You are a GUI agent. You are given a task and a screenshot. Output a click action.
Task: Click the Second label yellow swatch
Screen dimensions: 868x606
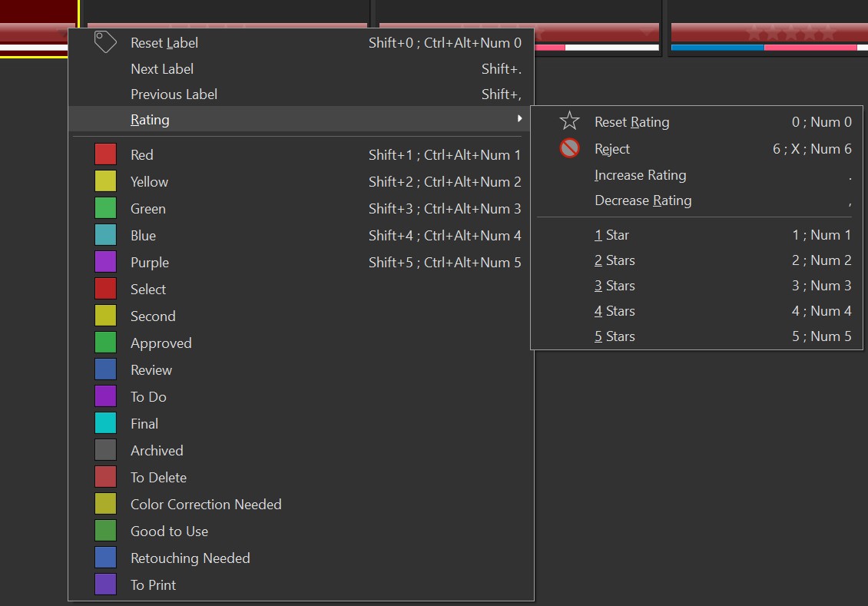pos(105,316)
